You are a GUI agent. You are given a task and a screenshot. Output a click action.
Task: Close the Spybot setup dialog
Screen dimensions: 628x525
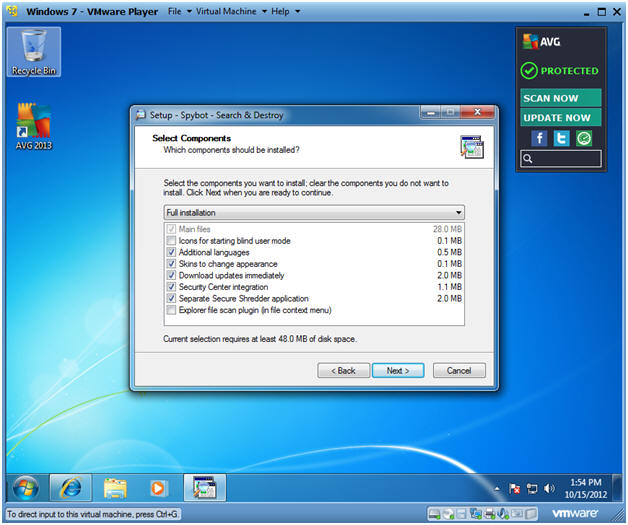pyautogui.click(x=477, y=113)
